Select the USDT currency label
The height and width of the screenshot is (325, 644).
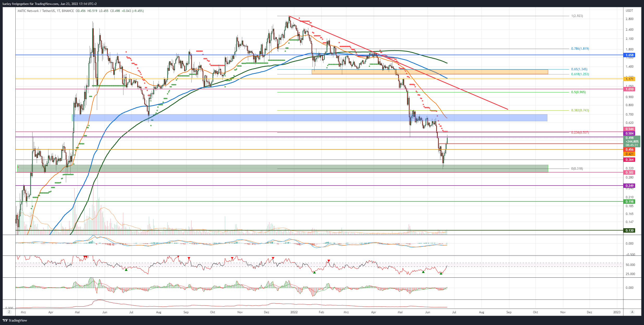(x=629, y=11)
